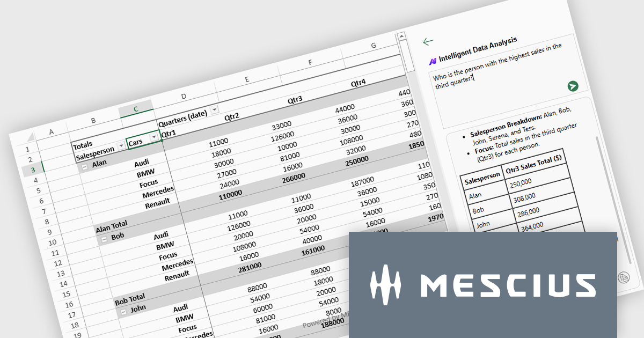The width and height of the screenshot is (644, 338).
Task: Click the pivot cell value '250000'
Action: coord(357,160)
